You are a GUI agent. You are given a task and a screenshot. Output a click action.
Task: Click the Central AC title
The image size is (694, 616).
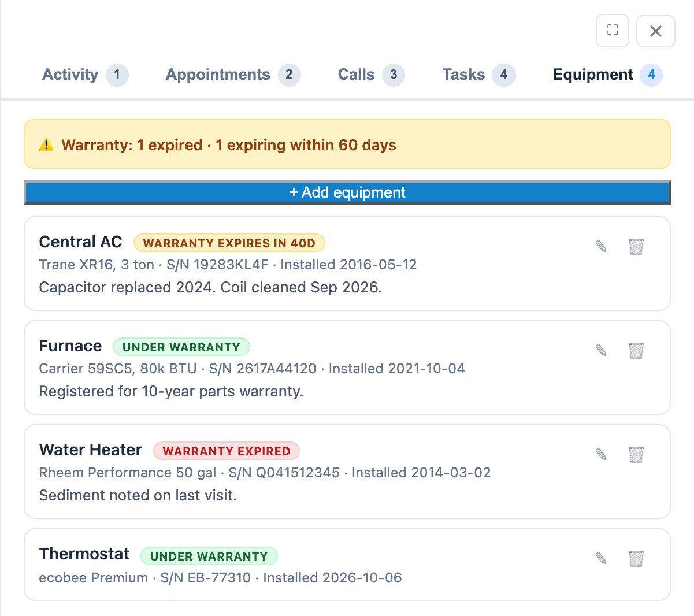coord(80,242)
